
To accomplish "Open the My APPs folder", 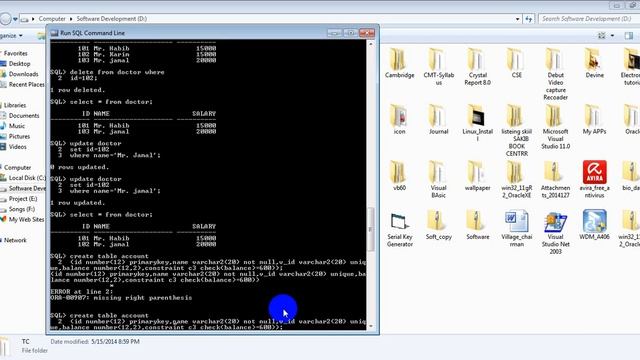I will click(x=594, y=119).
